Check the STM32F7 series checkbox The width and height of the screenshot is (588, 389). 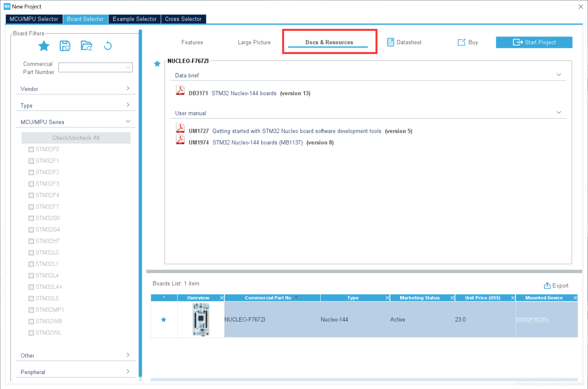tap(31, 207)
